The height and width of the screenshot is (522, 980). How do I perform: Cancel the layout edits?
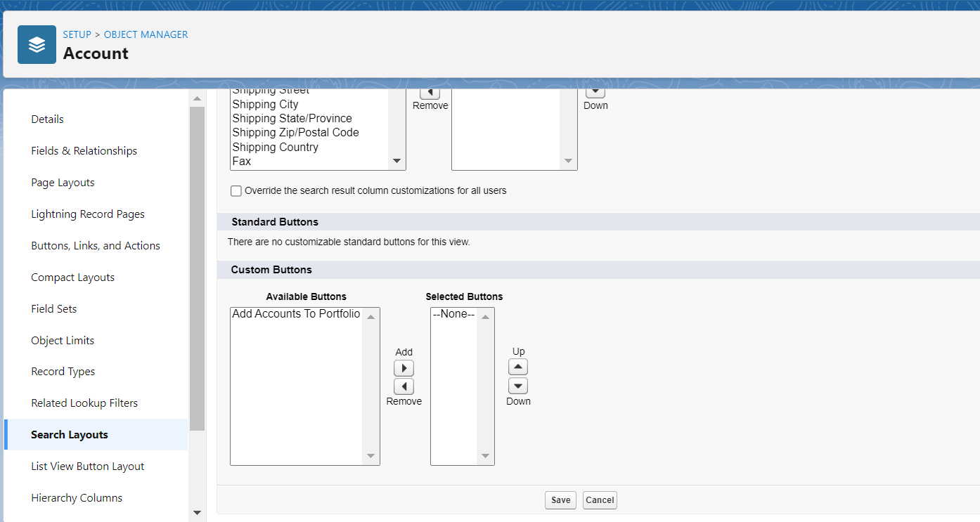coord(599,500)
